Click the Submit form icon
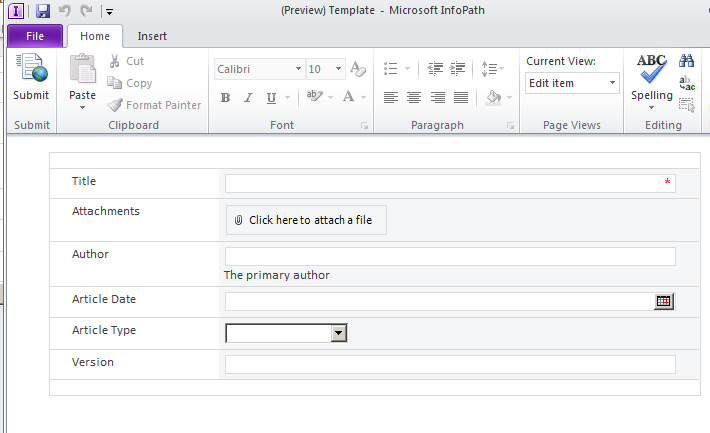Viewport: 710px width, 433px height. tap(31, 68)
